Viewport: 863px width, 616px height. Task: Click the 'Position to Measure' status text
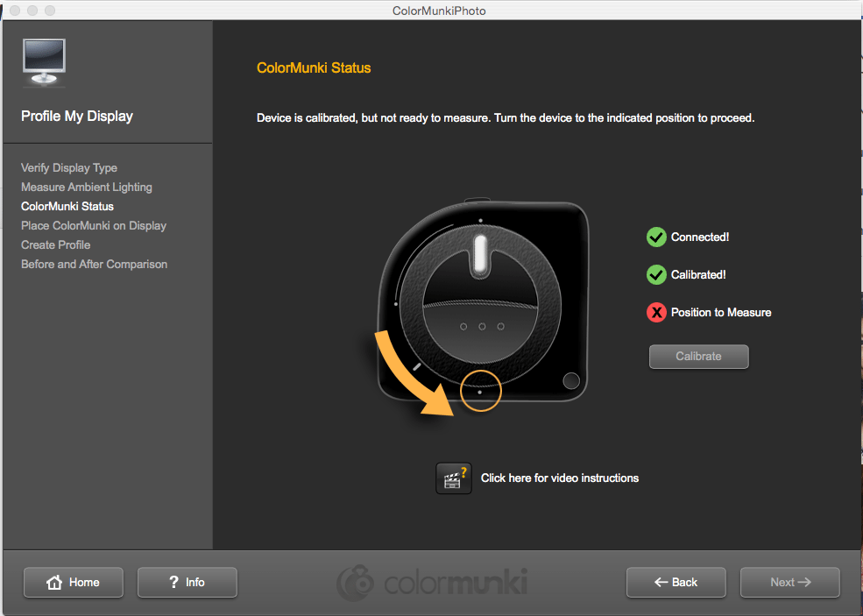point(721,312)
